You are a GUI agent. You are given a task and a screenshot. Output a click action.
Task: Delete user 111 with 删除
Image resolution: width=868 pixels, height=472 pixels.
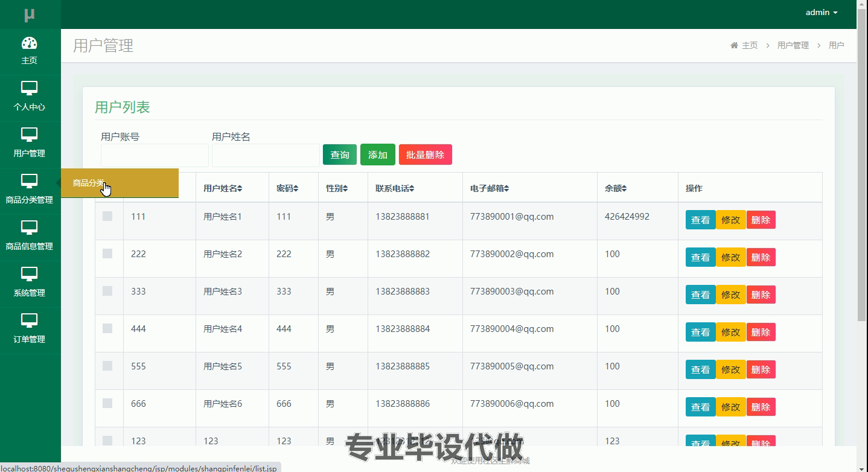click(761, 220)
